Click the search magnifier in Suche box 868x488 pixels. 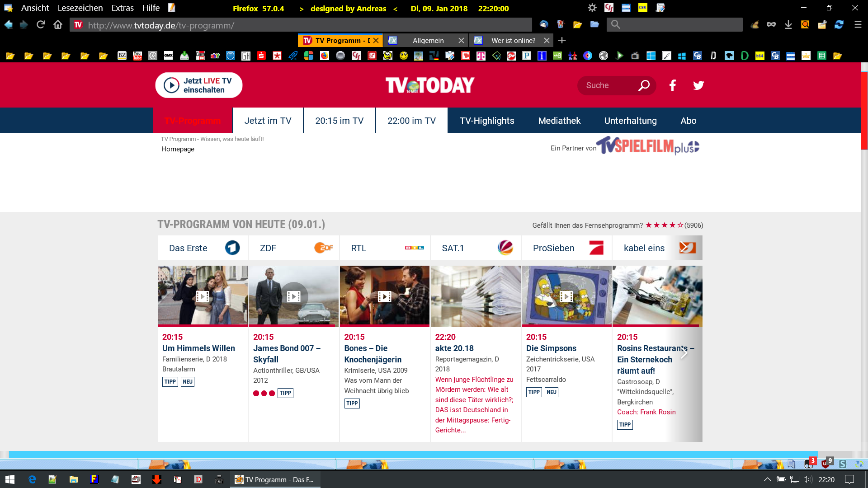(644, 85)
